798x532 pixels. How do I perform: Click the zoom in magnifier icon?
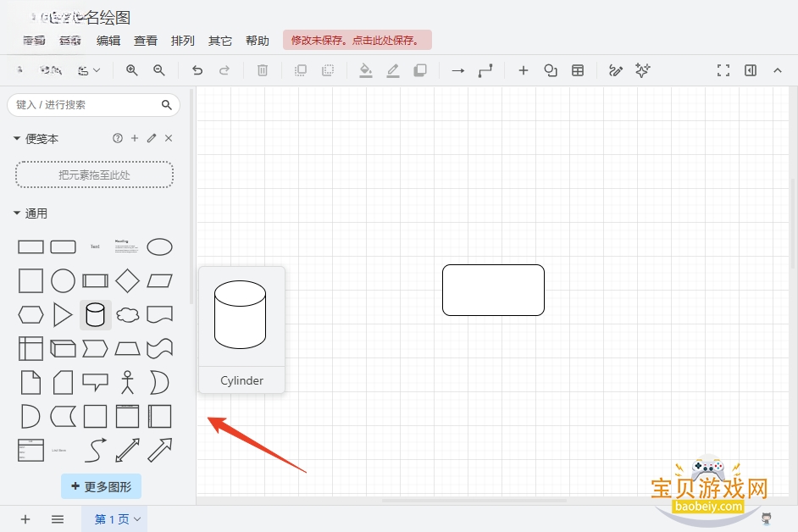click(132, 70)
